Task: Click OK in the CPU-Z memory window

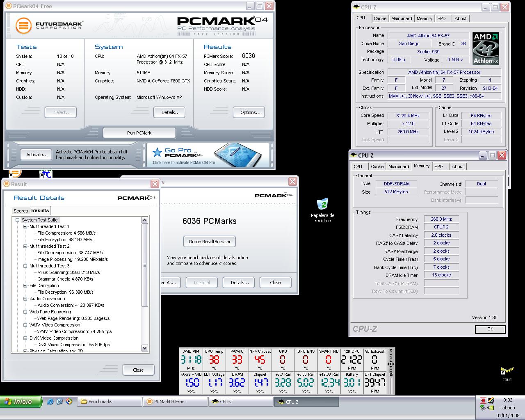Action: pyautogui.click(x=490, y=329)
